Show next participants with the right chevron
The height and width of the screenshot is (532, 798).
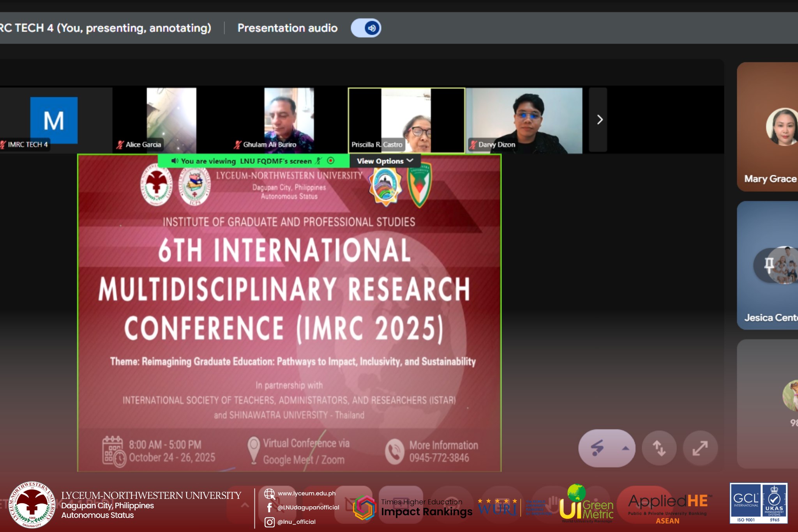[x=599, y=120]
